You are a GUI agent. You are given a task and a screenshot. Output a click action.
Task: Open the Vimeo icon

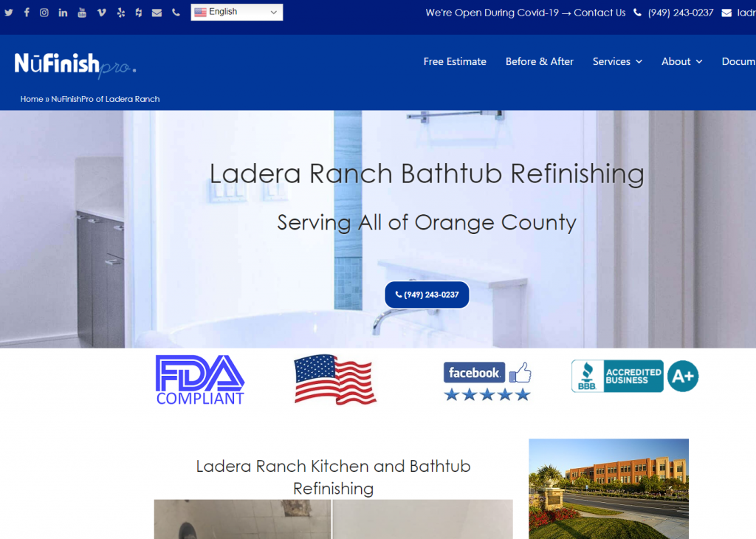pos(101,13)
